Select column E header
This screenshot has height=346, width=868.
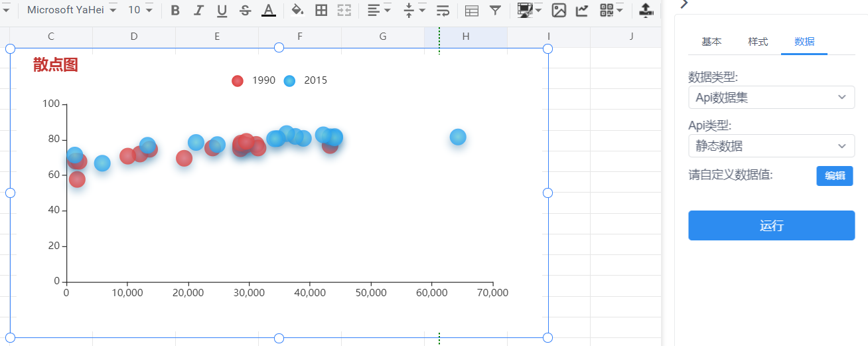pos(217,37)
